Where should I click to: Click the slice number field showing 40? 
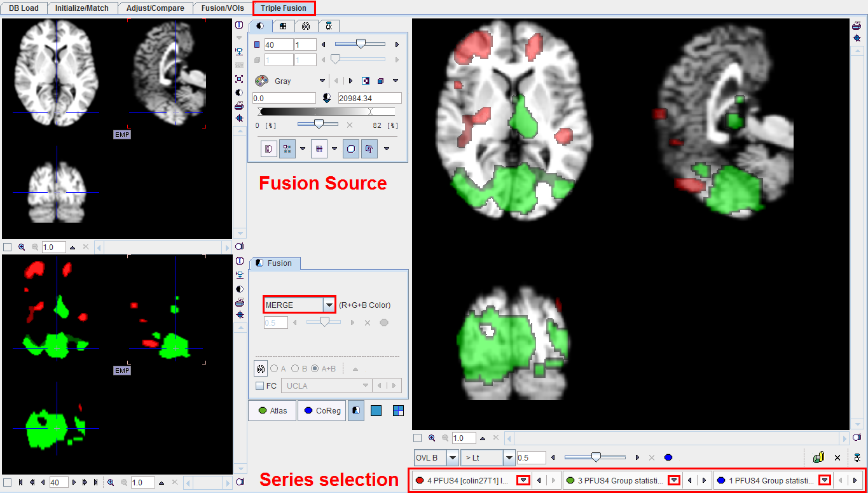[279, 45]
